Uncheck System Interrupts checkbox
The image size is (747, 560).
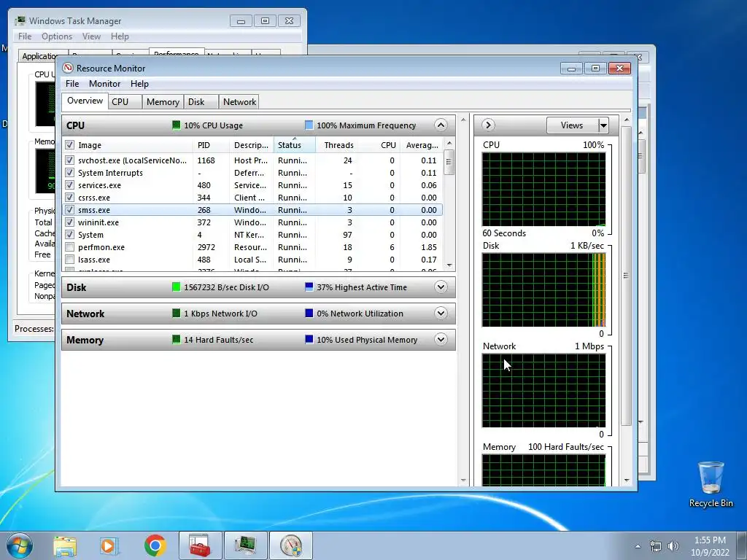pos(69,173)
